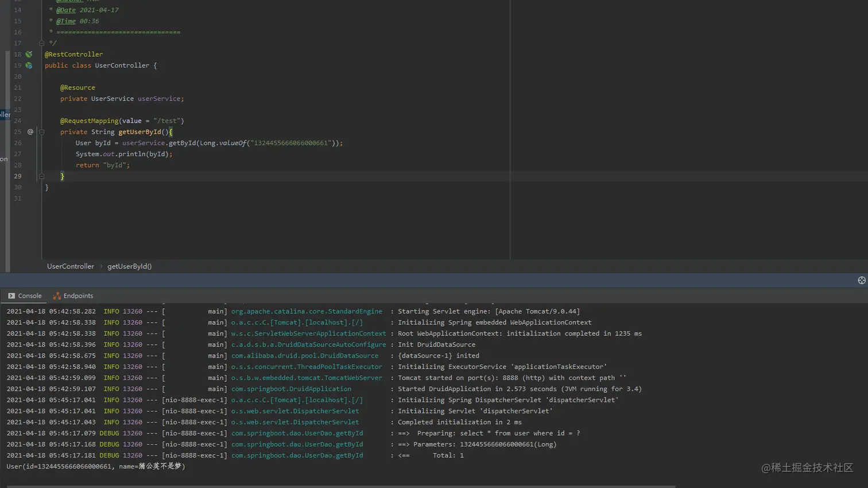Open the w.s.c.ServletWebServerApplicationContext log link
This screenshot has height=488, width=868.
point(308,334)
